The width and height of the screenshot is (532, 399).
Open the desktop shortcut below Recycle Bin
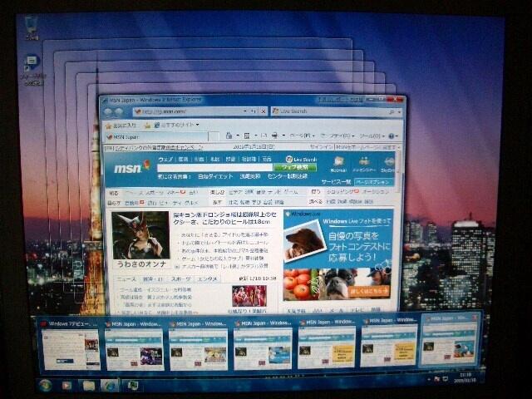(32, 70)
